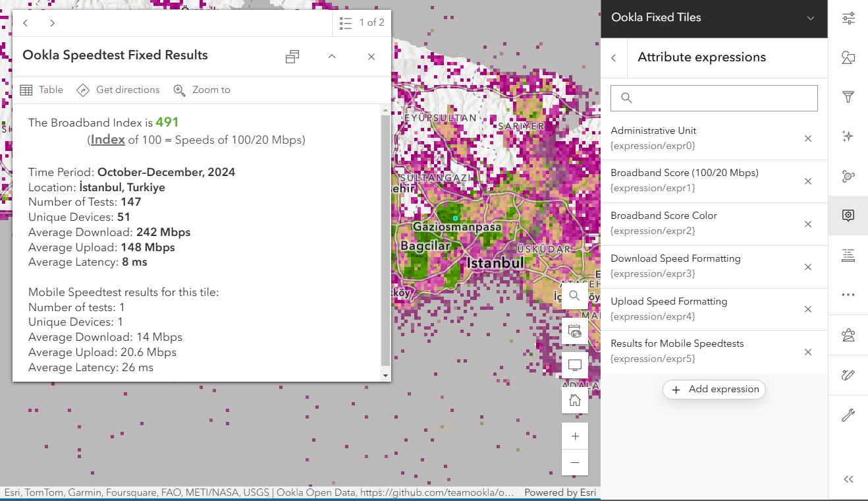Dock the Ookla Speedtest popup
868x501 pixels.
(x=292, y=57)
